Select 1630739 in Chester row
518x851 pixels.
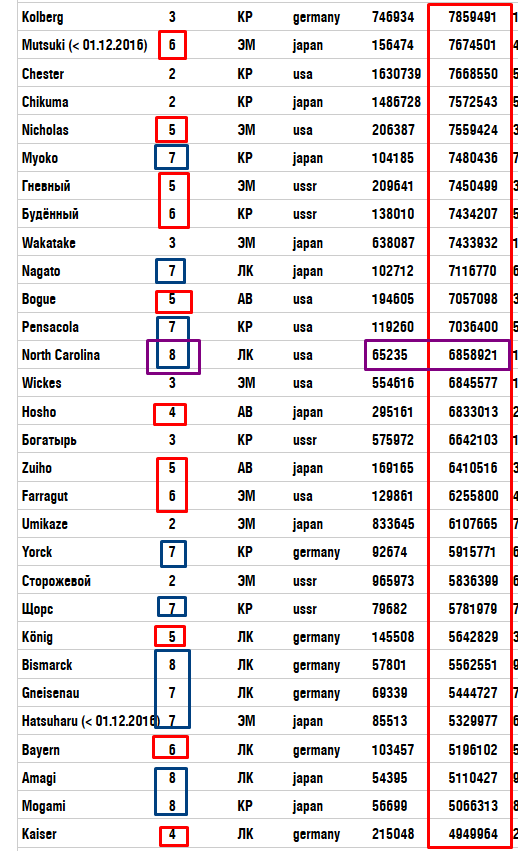(396, 74)
